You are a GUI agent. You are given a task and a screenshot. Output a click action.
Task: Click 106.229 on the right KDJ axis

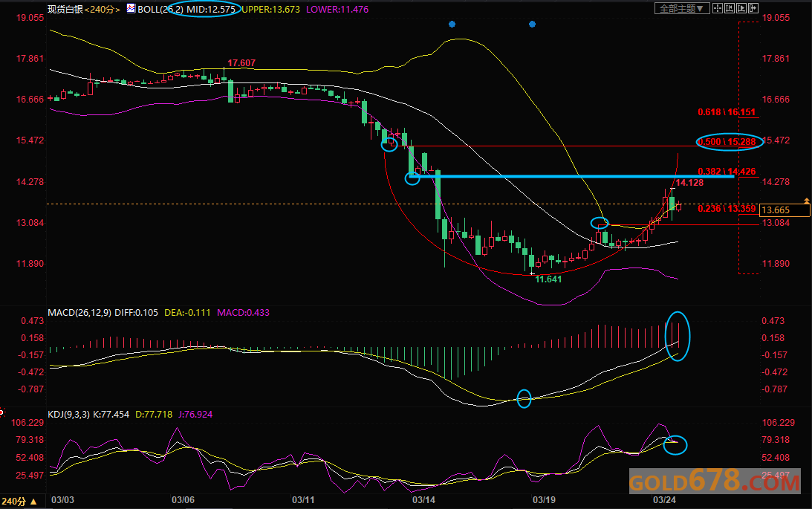pyautogui.click(x=779, y=424)
